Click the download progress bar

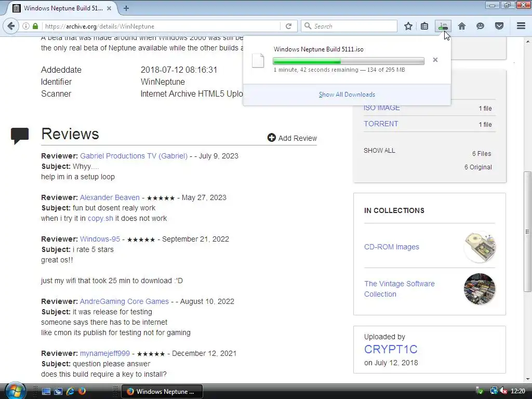(x=349, y=61)
